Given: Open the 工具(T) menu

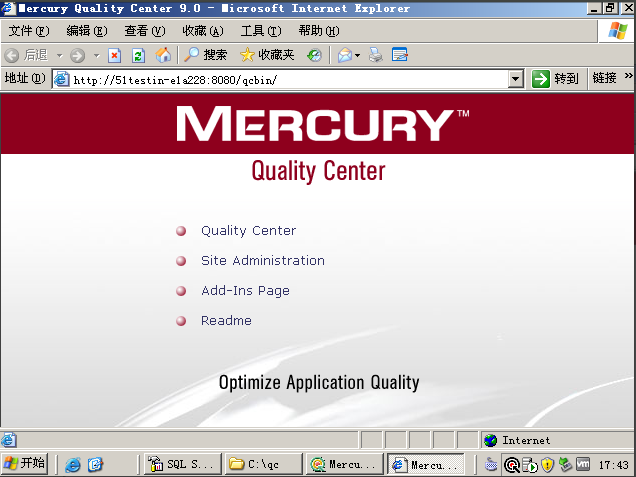Looking at the screenshot, I should [x=261, y=31].
